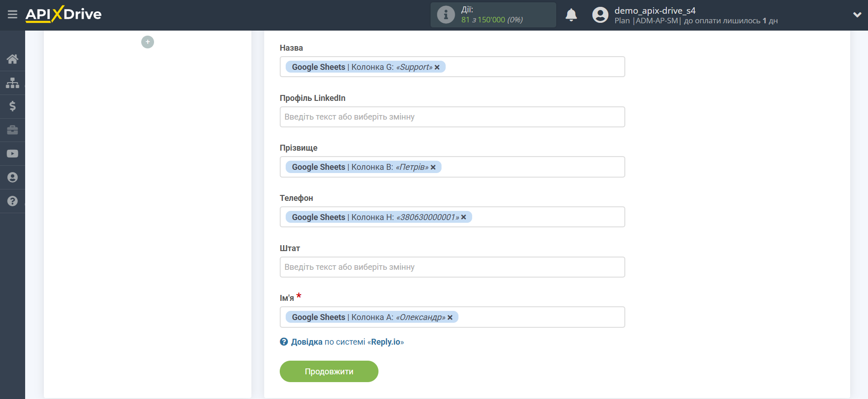Click the user avatar icon
The height and width of the screenshot is (399, 868).
600,15
